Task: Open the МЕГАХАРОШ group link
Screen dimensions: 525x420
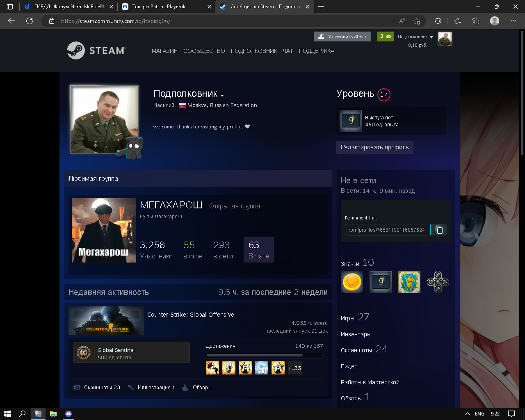Action: (171, 205)
